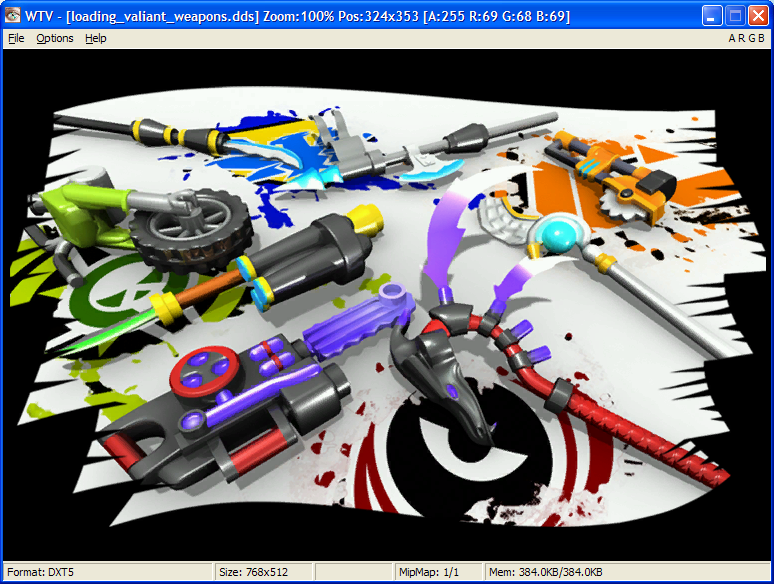Maximize the WTV window
Screen dimensions: 774x584
[x=735, y=16]
